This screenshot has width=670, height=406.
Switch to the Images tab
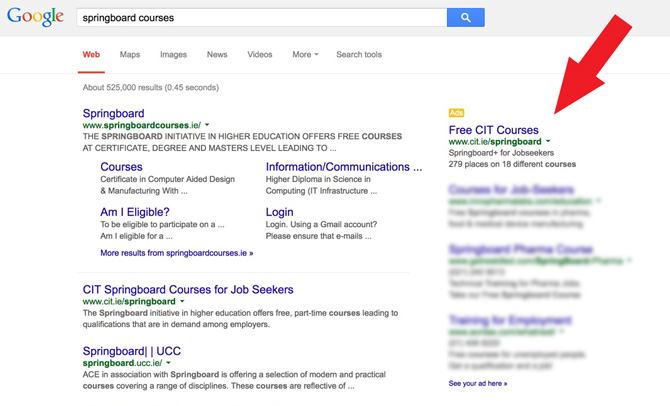[173, 55]
